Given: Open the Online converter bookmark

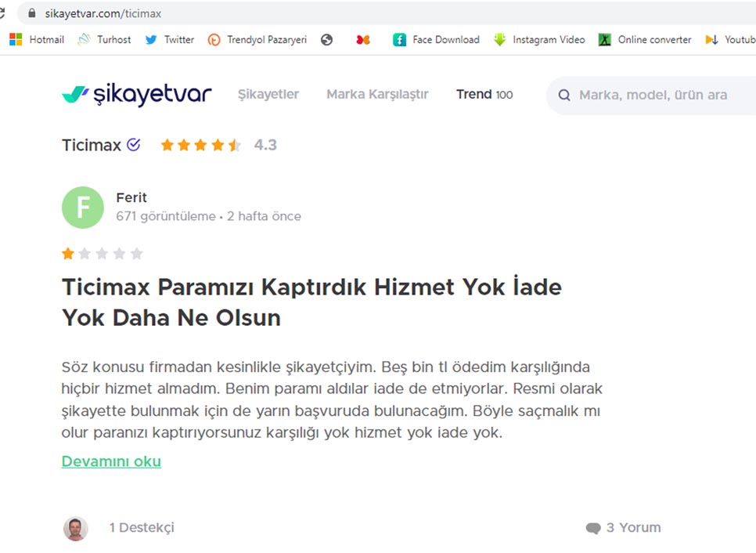Looking at the screenshot, I should (645, 39).
